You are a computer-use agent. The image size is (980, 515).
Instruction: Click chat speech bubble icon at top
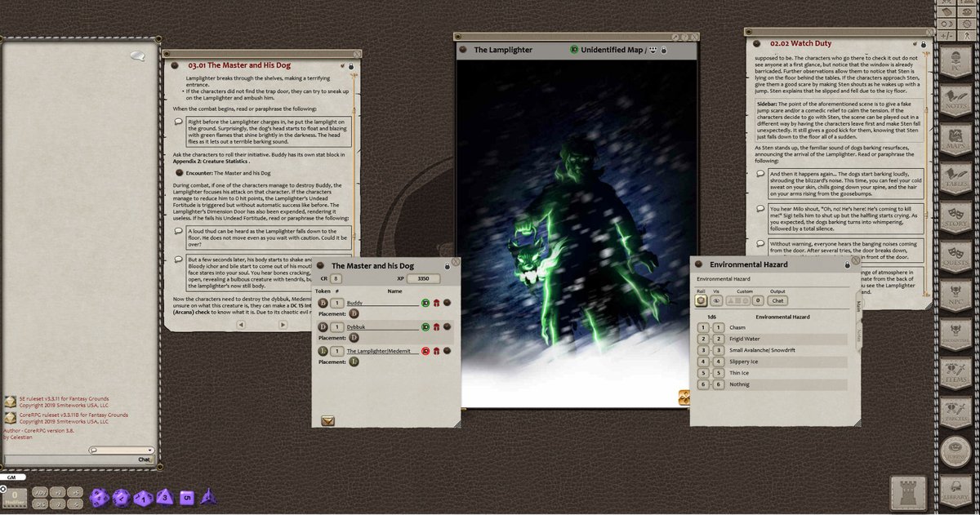pos(138,56)
